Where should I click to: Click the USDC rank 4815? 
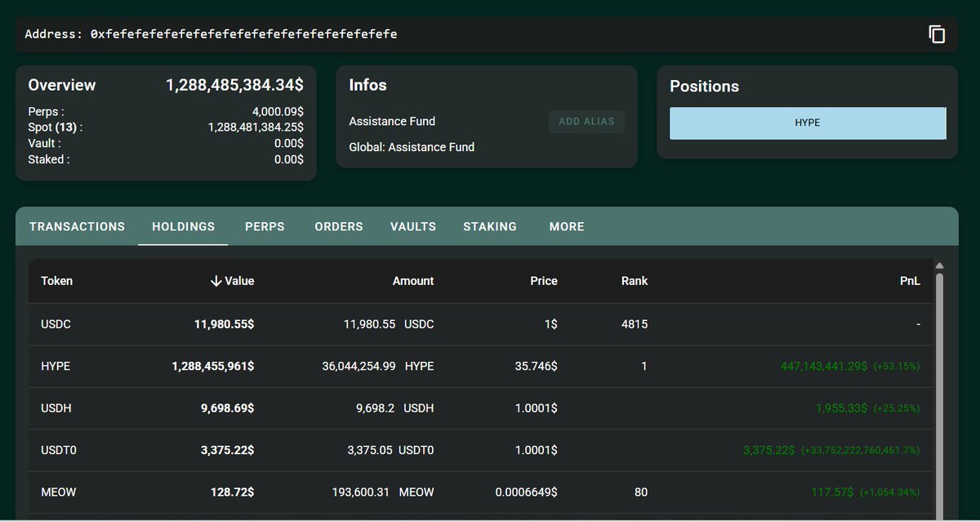(635, 324)
